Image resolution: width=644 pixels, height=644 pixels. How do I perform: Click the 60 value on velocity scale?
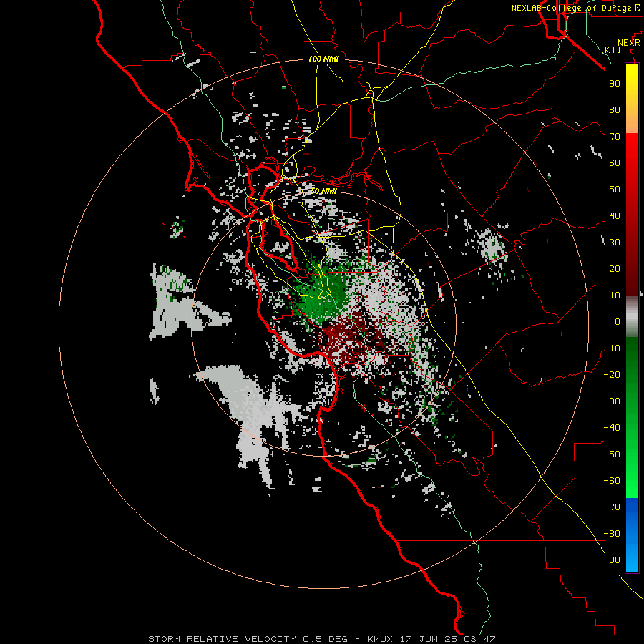(615, 163)
